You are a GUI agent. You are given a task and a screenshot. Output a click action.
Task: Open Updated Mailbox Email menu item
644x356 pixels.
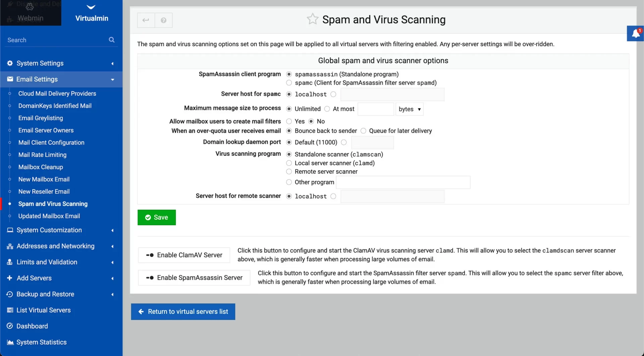(x=49, y=216)
